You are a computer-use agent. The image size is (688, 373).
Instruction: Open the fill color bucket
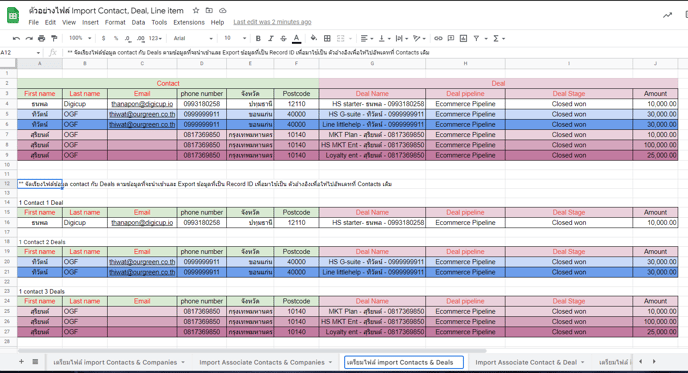(313, 39)
